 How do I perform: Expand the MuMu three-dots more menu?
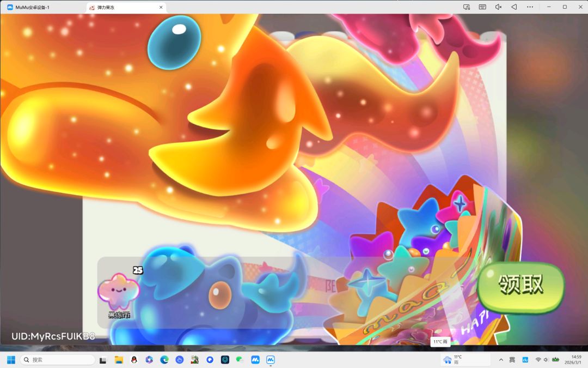pyautogui.click(x=530, y=7)
